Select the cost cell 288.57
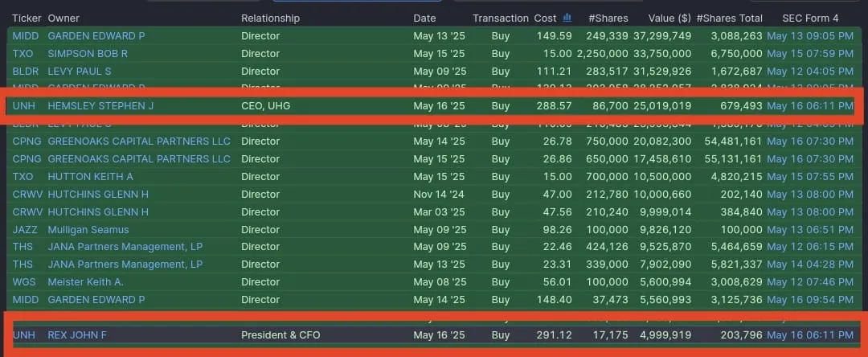 (554, 105)
